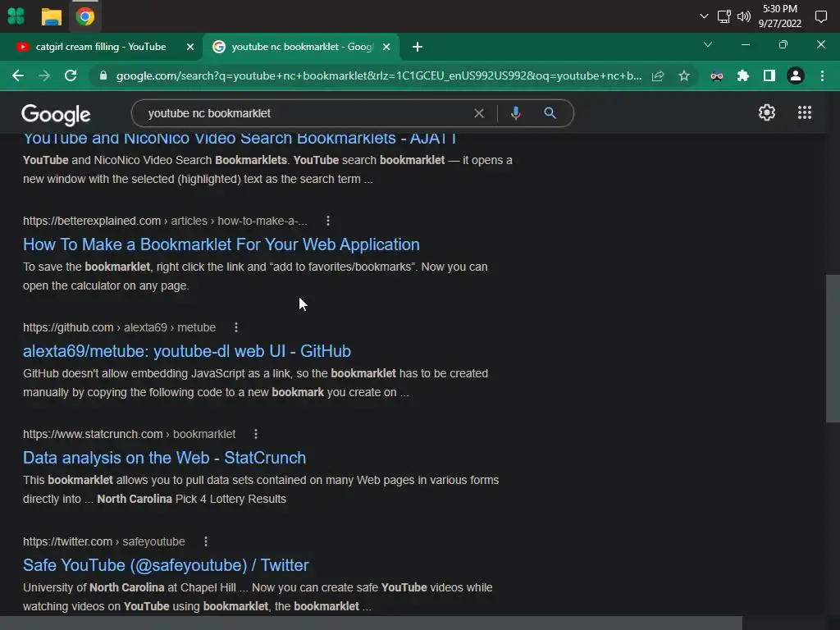This screenshot has height=630, width=840.
Task: Open the notification center icon
Action: [820, 16]
